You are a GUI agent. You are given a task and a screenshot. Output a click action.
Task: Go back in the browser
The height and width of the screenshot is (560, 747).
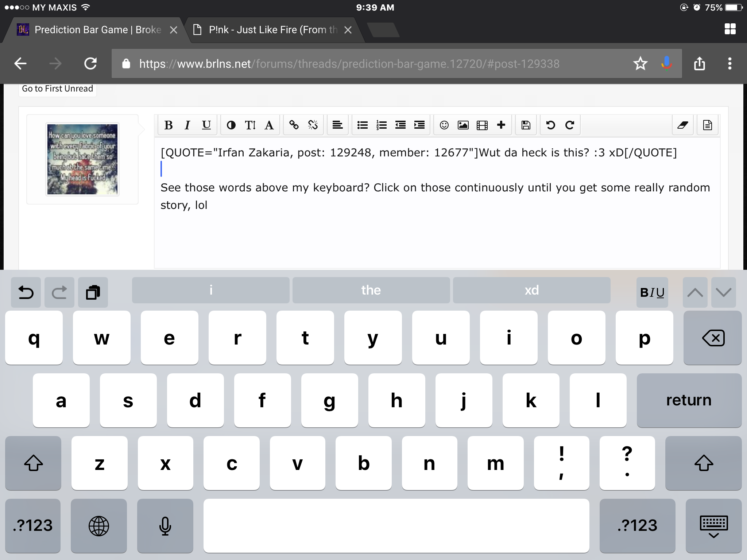(x=20, y=64)
